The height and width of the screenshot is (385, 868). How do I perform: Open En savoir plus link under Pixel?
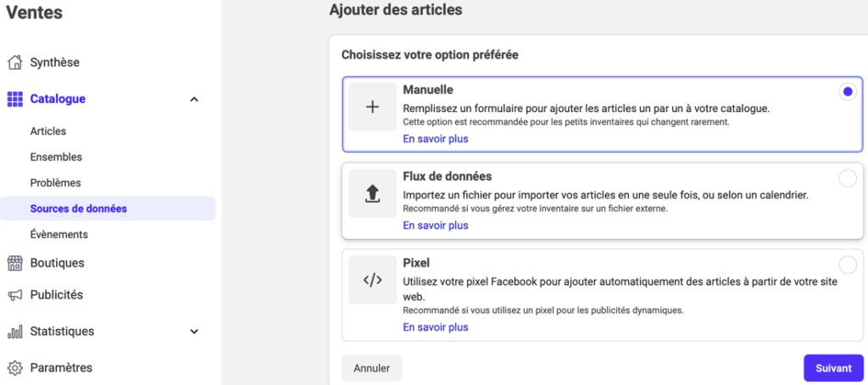click(x=436, y=327)
